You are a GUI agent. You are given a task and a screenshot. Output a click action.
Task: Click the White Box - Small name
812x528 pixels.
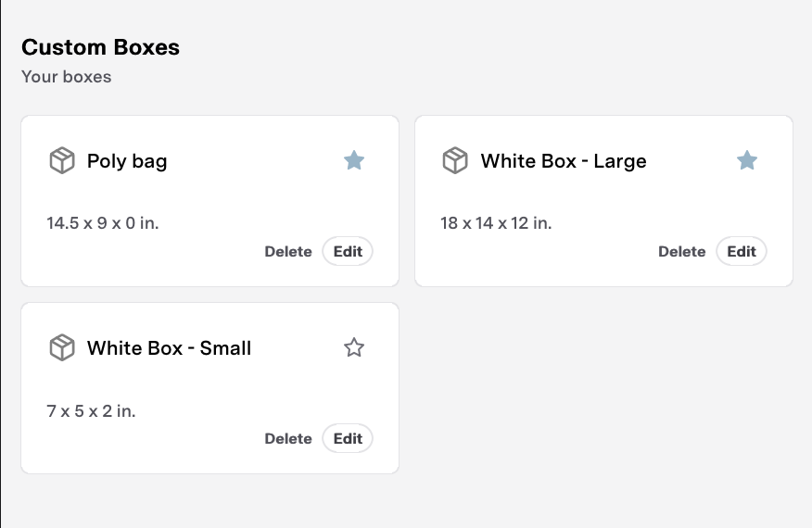169,348
